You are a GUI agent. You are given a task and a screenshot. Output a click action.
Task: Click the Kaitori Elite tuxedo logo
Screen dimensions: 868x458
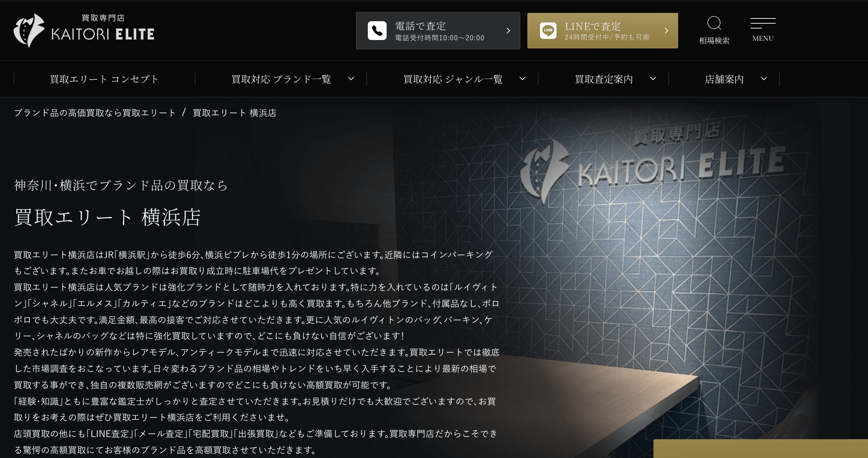[29, 31]
